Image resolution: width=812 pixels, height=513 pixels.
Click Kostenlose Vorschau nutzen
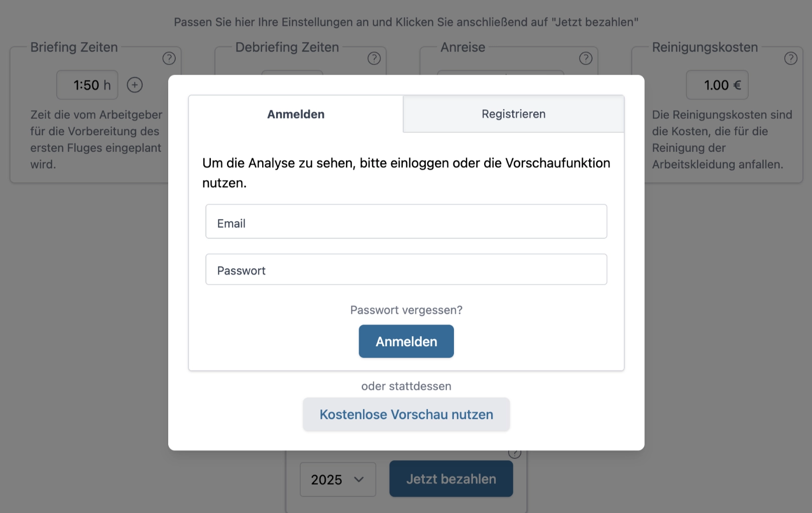coord(406,414)
